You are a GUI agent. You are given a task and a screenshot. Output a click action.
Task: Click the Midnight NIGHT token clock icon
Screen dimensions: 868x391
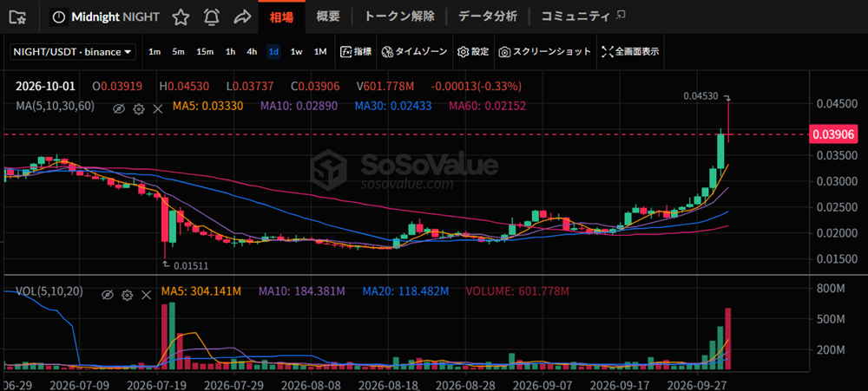(x=59, y=17)
